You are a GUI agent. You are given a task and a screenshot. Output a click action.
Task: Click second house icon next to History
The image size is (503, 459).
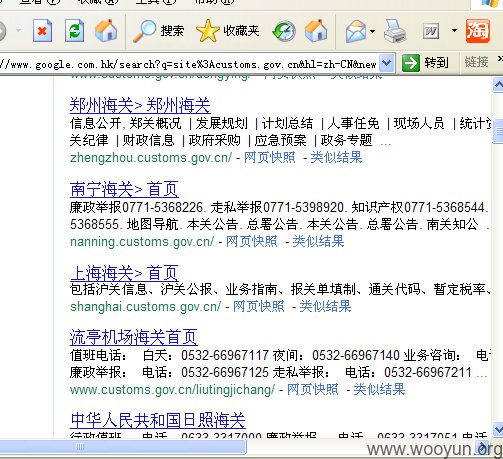point(316,31)
